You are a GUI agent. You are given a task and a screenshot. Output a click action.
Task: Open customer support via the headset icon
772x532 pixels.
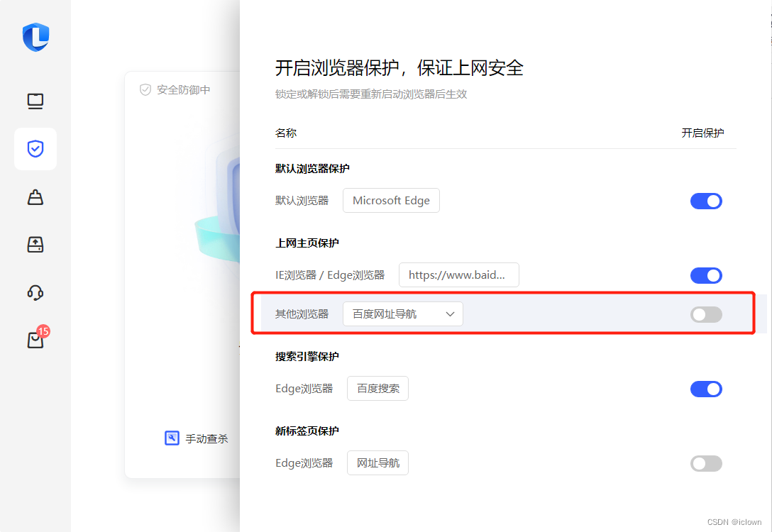[x=35, y=292]
